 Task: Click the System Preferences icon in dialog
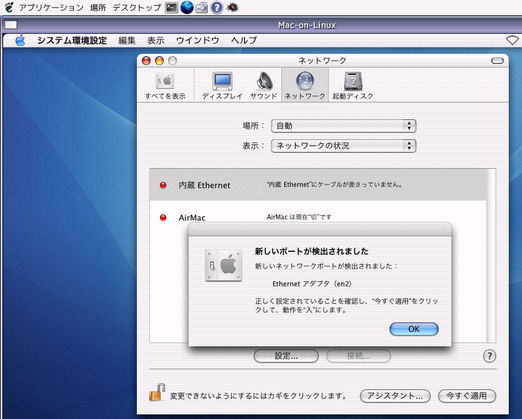[x=224, y=265]
